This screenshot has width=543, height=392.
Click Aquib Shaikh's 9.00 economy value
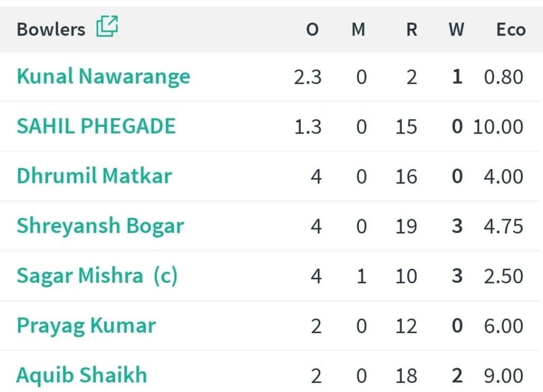[x=503, y=376]
